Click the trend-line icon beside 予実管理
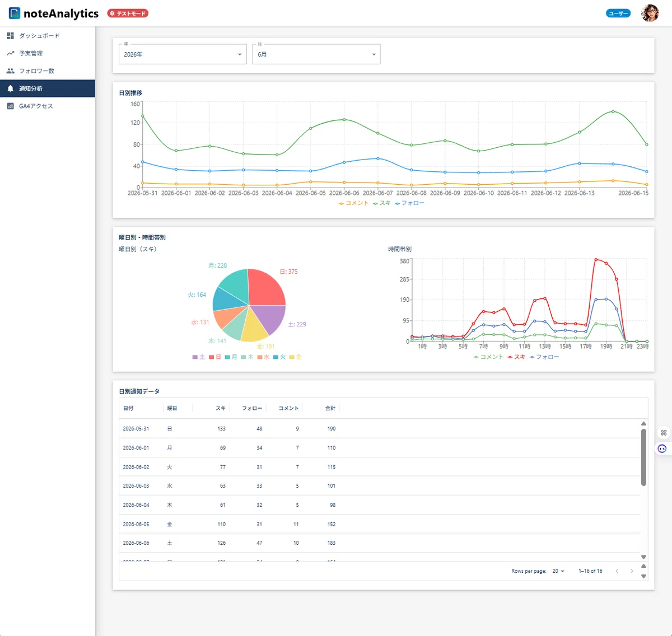672x636 pixels. click(10, 53)
